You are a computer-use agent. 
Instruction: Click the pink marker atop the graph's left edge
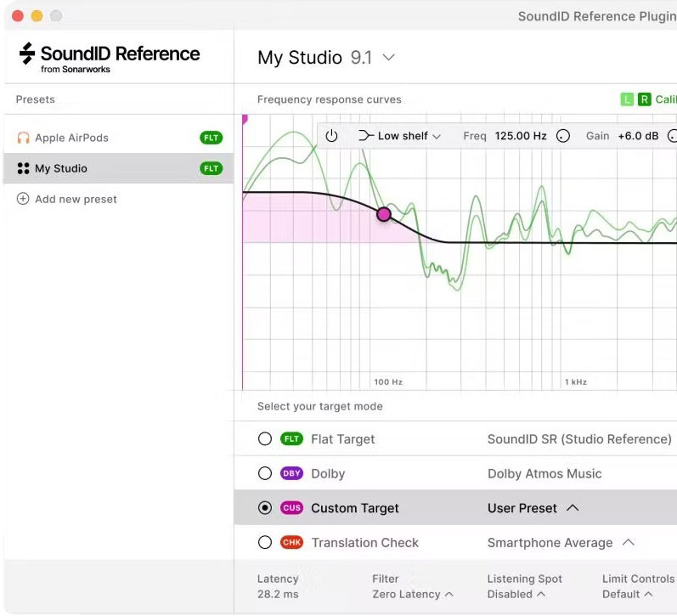point(245,119)
